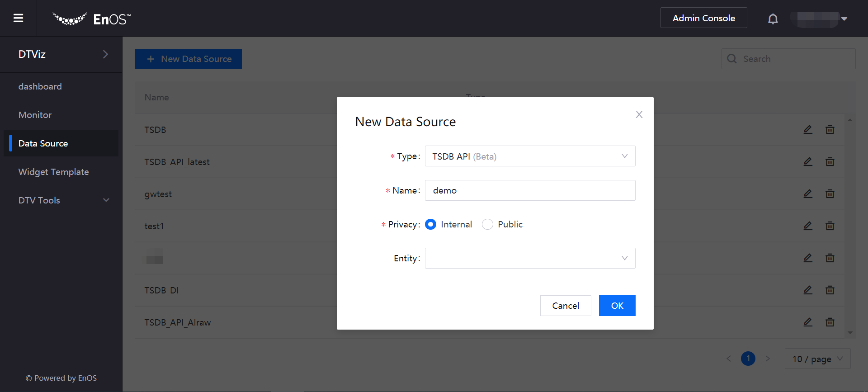
Task: Click the table scrollbar down arrow
Action: click(x=850, y=333)
